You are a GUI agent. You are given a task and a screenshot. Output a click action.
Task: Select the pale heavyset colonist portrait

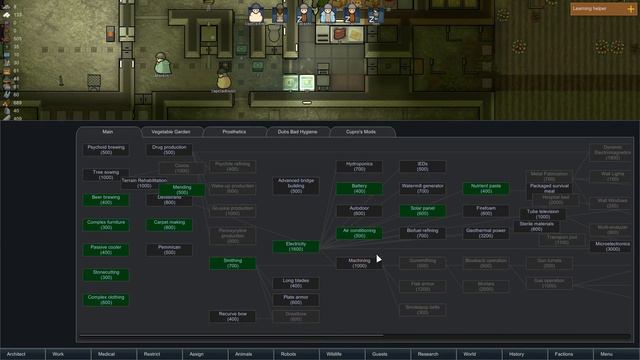256,13
